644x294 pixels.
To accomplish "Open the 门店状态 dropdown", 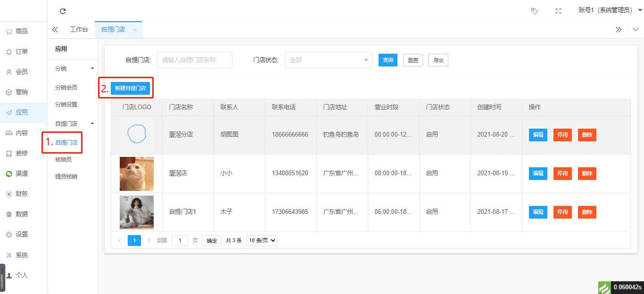I will [329, 60].
